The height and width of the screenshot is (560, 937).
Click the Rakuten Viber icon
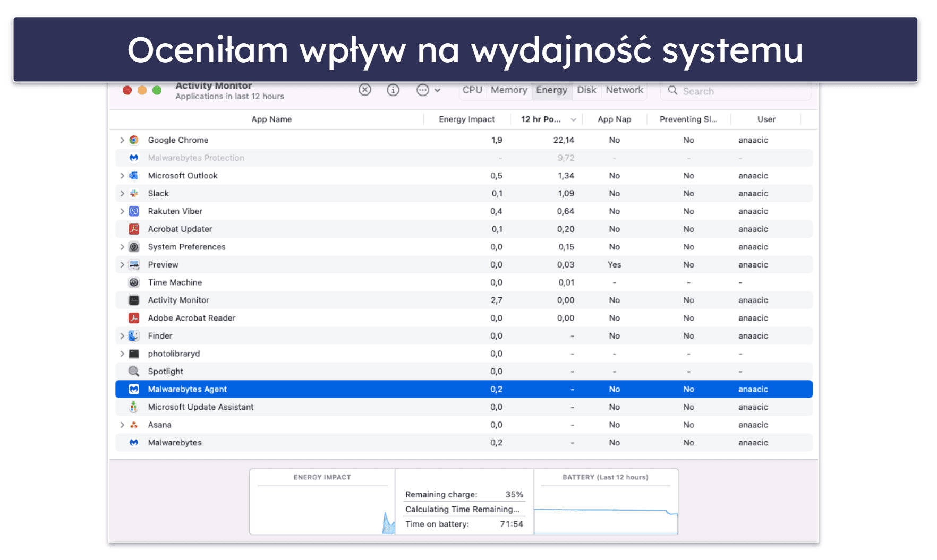[134, 211]
